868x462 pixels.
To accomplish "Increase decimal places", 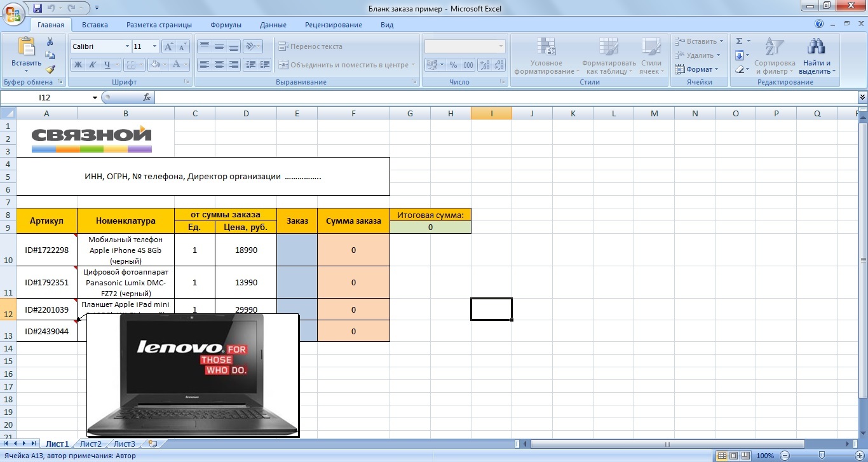I will tap(484, 65).
